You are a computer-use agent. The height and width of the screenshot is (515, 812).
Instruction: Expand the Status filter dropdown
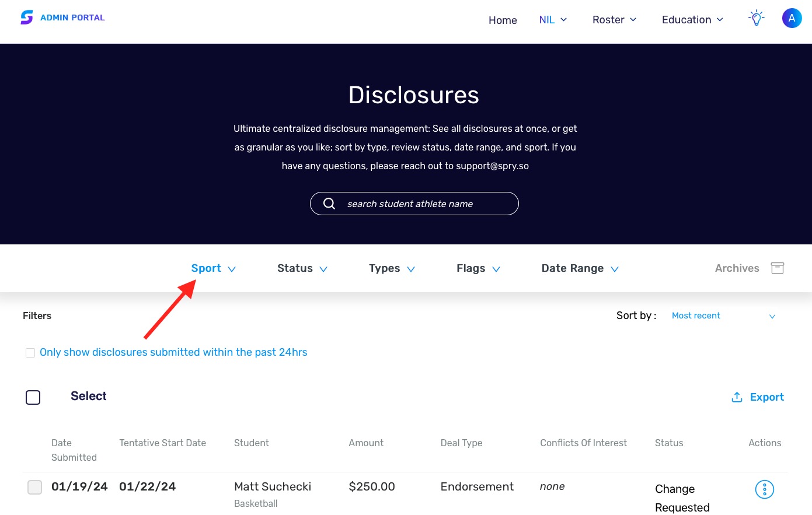[x=302, y=268]
